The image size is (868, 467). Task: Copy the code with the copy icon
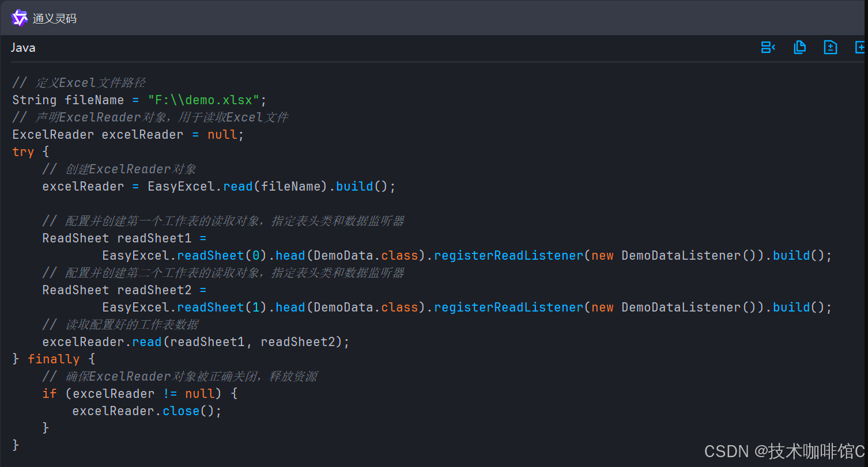coord(799,47)
